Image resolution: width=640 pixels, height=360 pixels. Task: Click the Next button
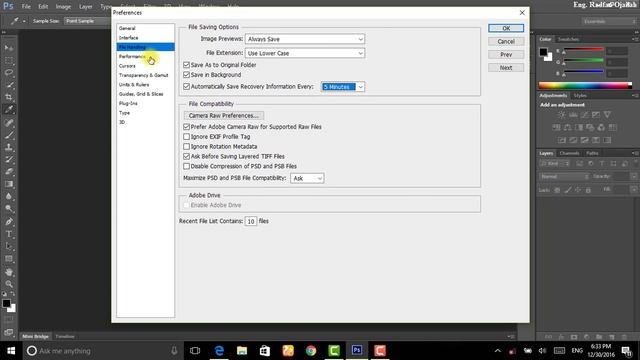506,68
